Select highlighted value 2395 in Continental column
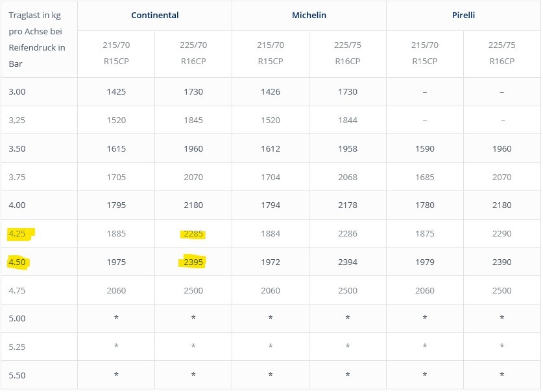 click(193, 262)
